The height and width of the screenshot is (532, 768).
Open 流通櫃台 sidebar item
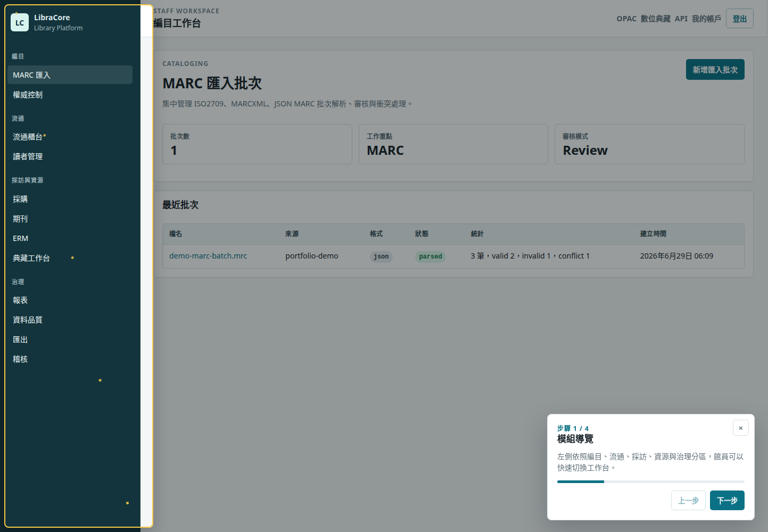coord(70,137)
